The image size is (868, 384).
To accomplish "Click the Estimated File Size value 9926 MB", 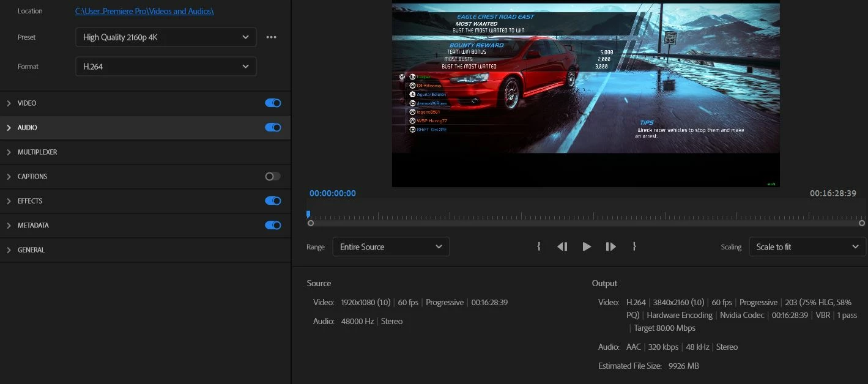I will tap(683, 366).
